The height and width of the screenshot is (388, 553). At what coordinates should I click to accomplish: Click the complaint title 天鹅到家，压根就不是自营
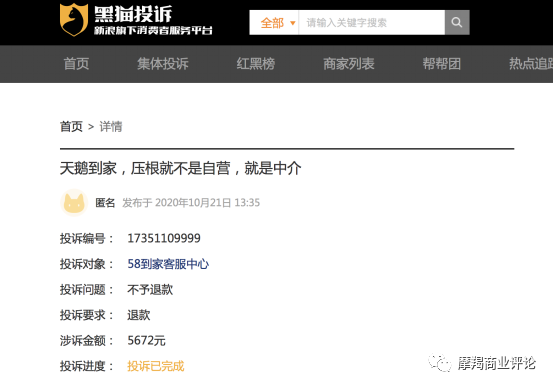[181, 168]
